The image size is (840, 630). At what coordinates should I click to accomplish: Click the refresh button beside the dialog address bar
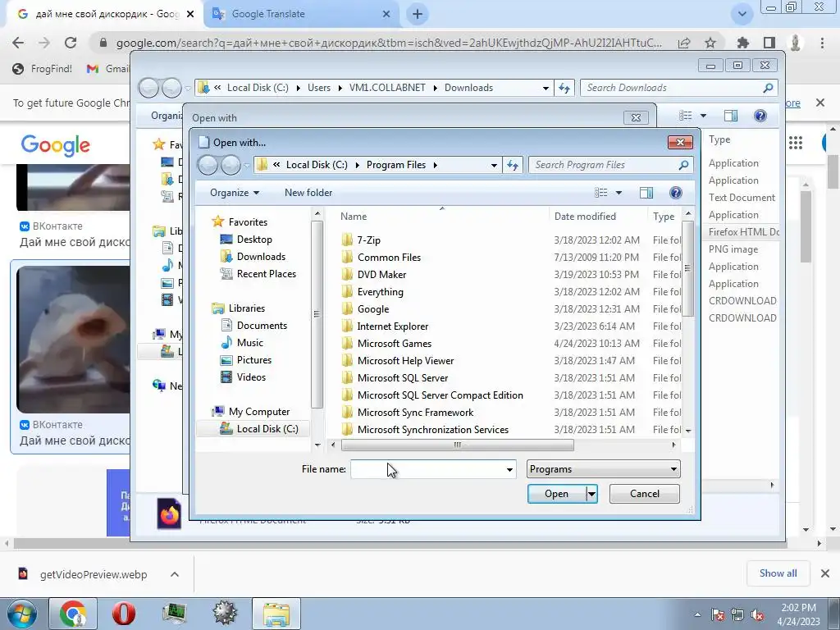click(513, 165)
